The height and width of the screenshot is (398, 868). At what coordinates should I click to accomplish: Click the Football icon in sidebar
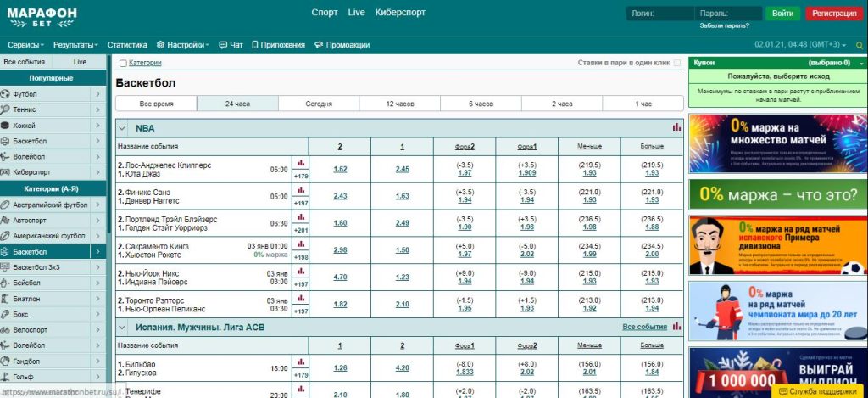coord(6,94)
